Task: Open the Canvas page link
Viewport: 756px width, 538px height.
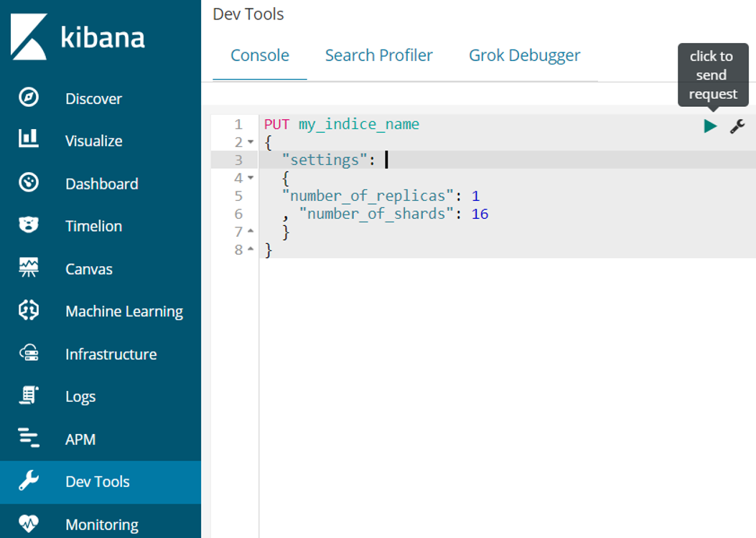Action: (89, 269)
